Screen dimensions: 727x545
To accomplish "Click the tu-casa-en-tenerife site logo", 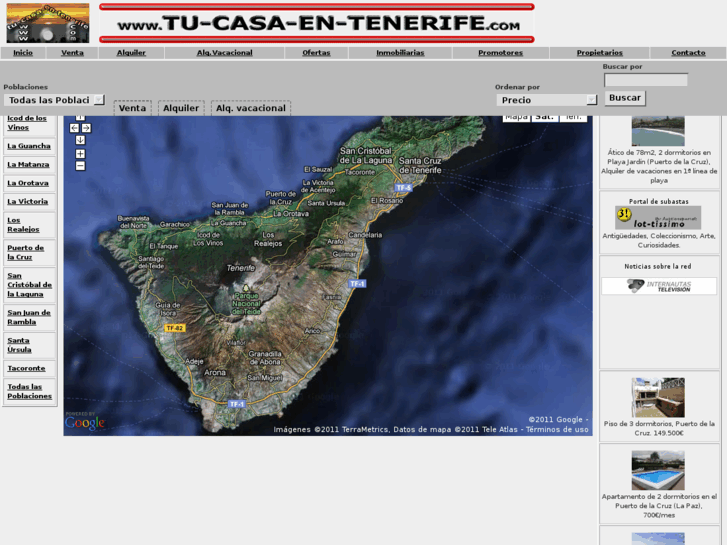I will (x=48, y=23).
